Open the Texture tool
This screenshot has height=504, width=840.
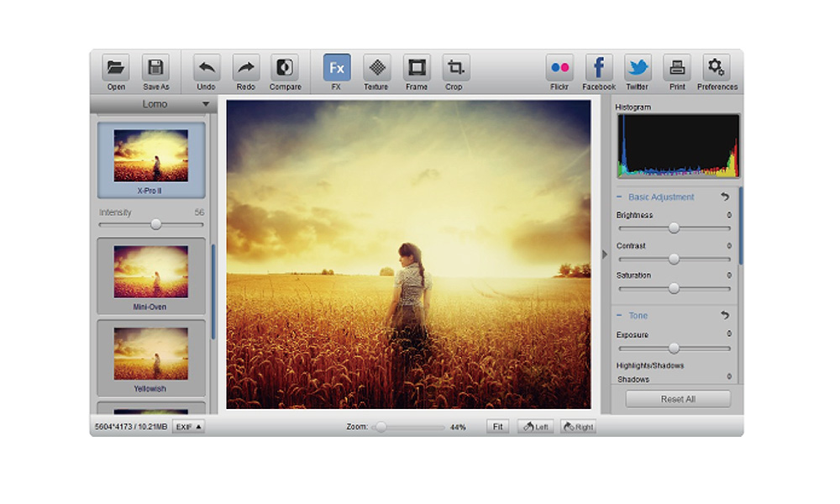(376, 68)
